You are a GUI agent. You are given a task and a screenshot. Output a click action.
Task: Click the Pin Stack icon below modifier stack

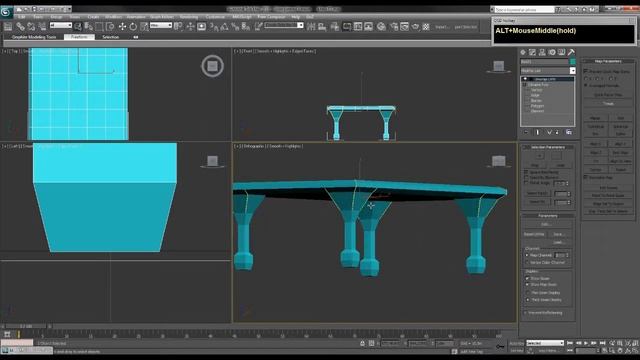pos(526,132)
